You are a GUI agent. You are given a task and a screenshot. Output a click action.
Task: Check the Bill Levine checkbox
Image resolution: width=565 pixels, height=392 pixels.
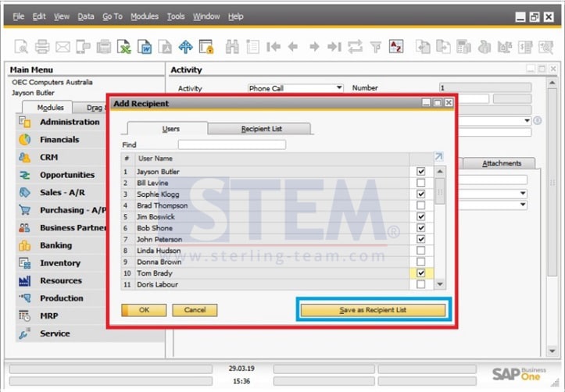(421, 183)
